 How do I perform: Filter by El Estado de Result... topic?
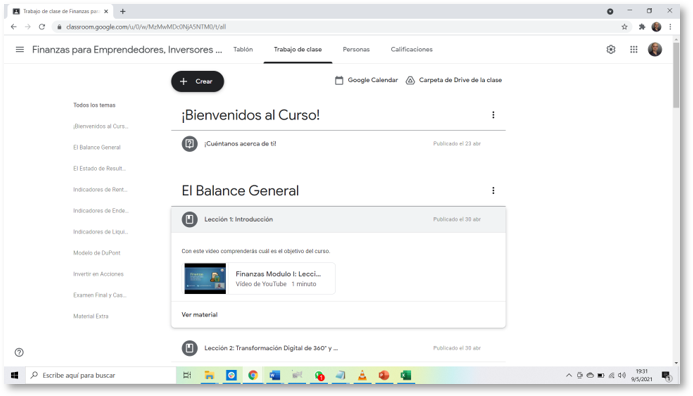(x=99, y=168)
